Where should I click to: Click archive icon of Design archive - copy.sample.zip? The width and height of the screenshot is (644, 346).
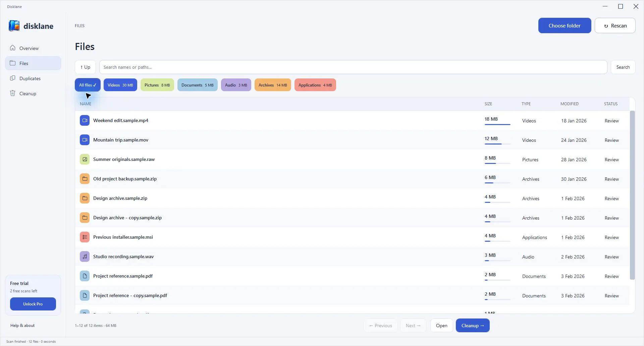[x=85, y=218]
